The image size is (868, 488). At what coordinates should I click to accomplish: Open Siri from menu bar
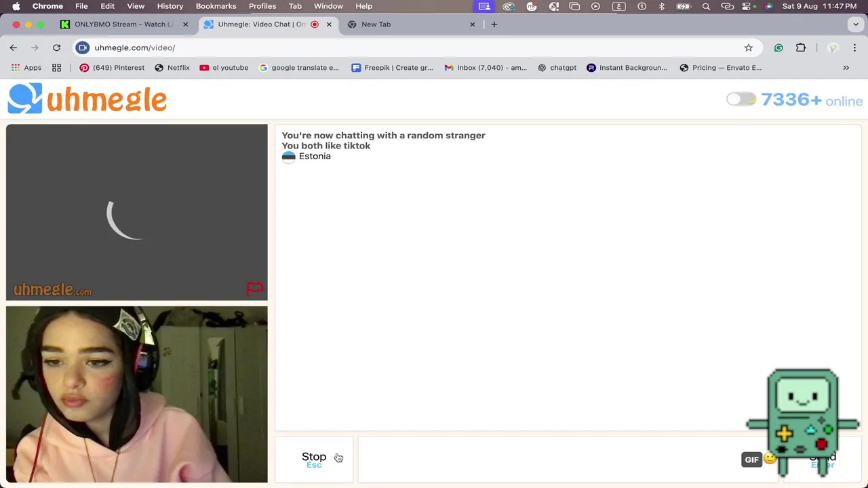pyautogui.click(x=768, y=6)
